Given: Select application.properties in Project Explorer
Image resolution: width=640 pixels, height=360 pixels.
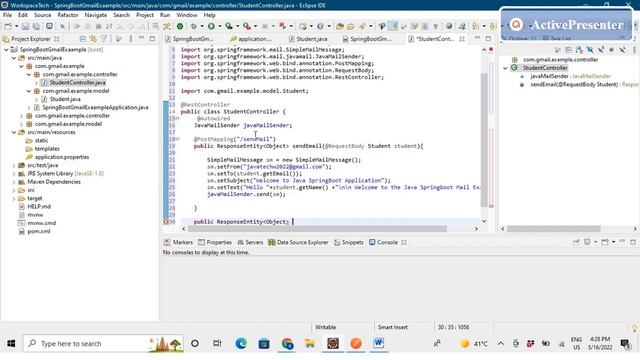Looking at the screenshot, I should tap(62, 157).
